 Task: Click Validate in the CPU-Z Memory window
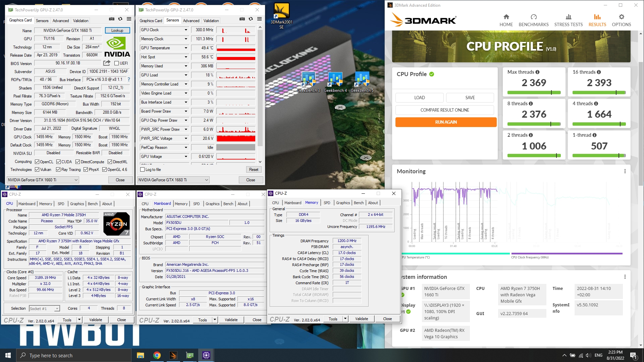coord(362,319)
